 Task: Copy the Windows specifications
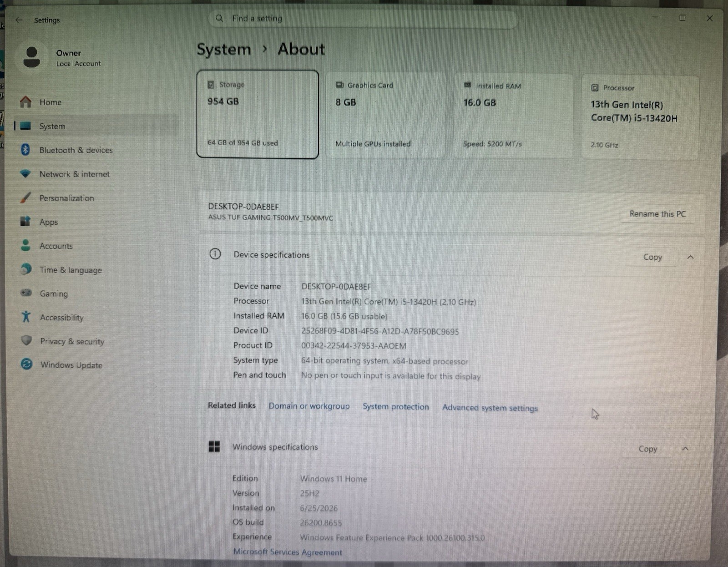(x=648, y=449)
